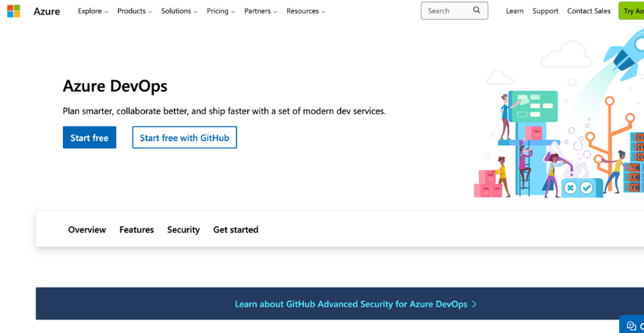Expand the Explore menu
Viewport: 644px width, 333px height.
click(93, 11)
